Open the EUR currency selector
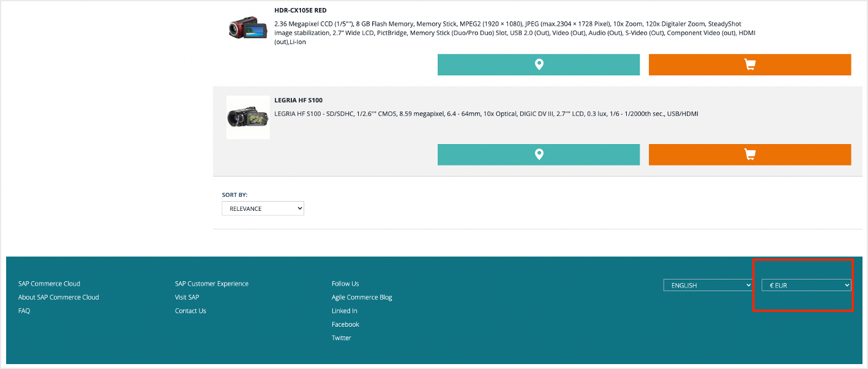Viewport: 868px width, 369px height. (806, 285)
